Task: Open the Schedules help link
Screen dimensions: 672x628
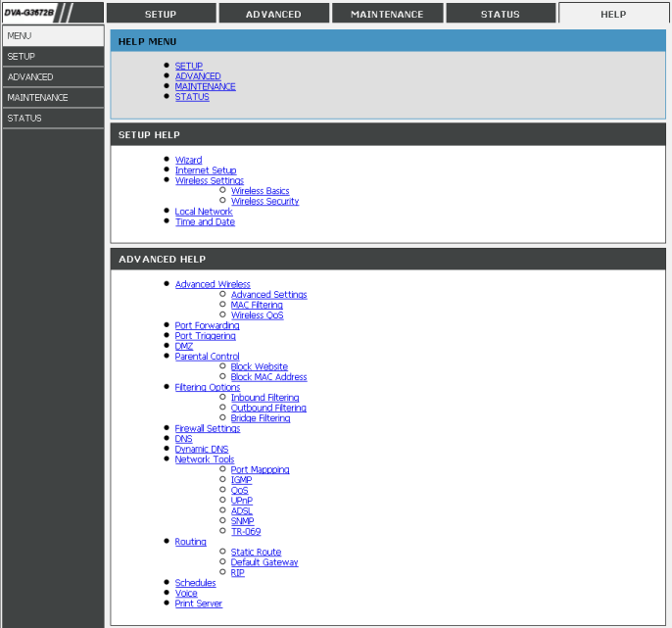Action: (196, 583)
